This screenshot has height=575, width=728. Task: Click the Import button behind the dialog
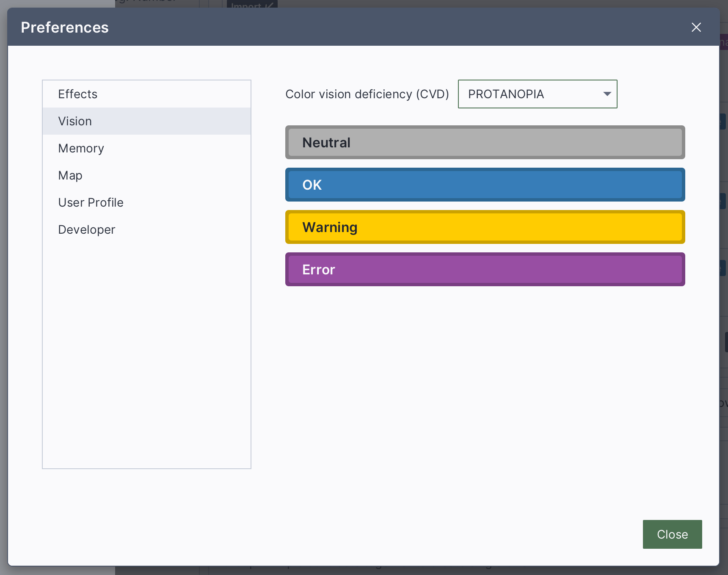click(x=252, y=4)
